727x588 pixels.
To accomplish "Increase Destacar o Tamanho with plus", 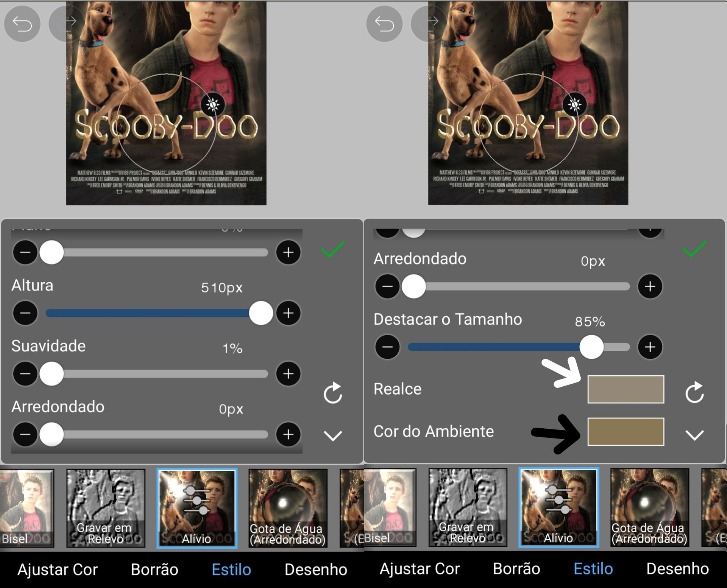I will 650,347.
